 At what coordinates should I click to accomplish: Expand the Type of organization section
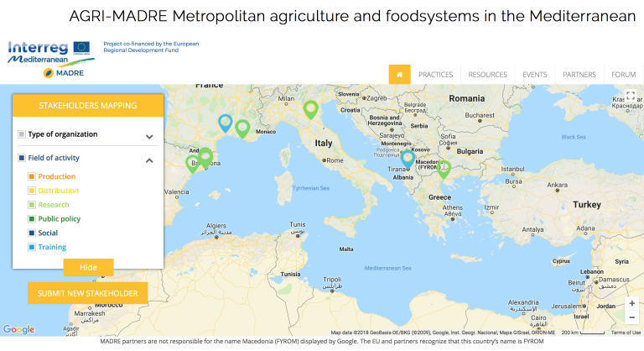pos(149,137)
